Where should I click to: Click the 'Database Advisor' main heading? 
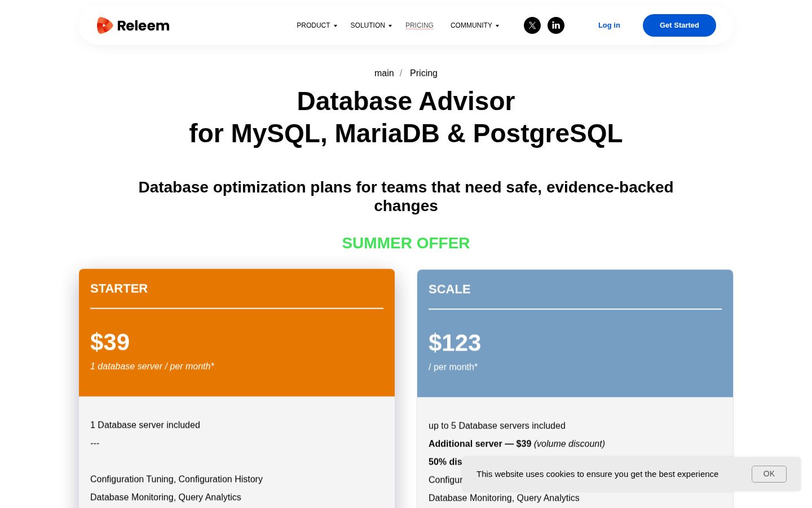coord(406,102)
